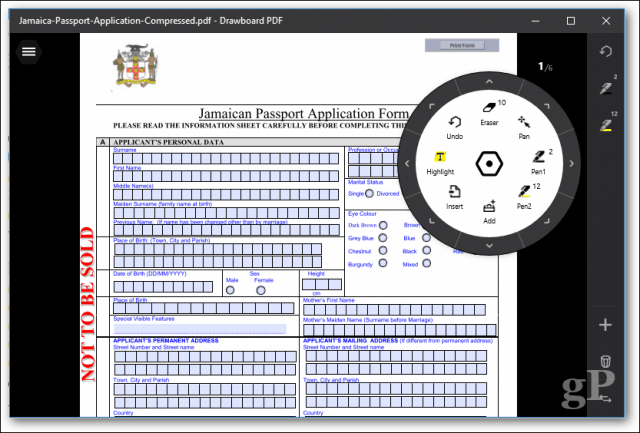Click the Applicant's Personal Data heading

[x=169, y=142]
